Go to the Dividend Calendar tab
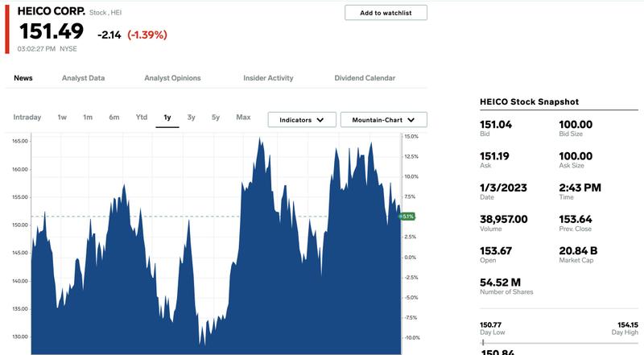Screen dimensions: 644x355 (365, 78)
